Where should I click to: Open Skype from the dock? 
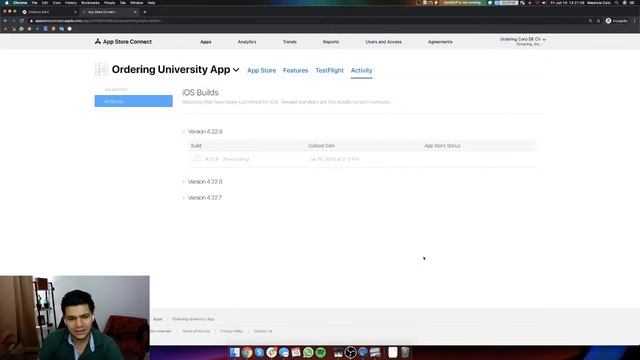(x=259, y=352)
